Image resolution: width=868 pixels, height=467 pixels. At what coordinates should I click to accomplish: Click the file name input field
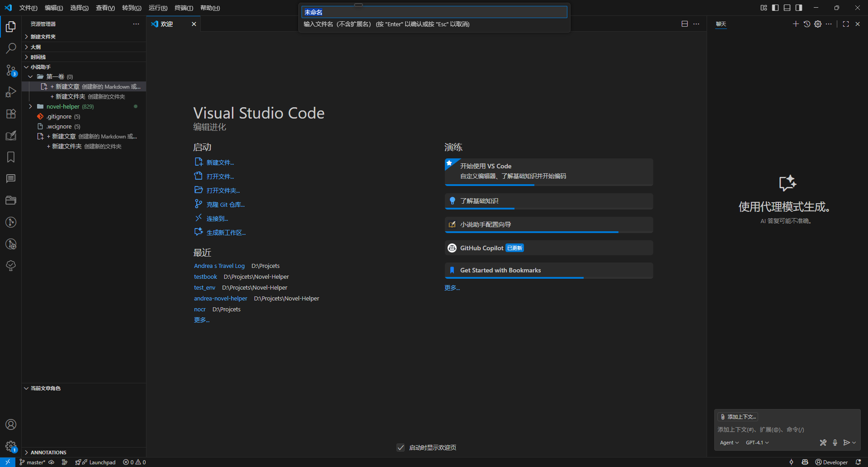[434, 12]
